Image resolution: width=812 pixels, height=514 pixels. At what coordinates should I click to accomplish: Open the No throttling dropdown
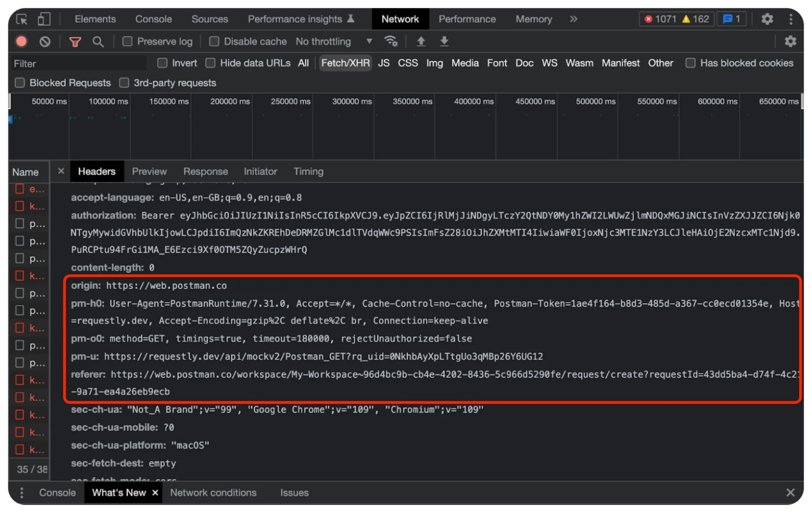click(x=333, y=41)
